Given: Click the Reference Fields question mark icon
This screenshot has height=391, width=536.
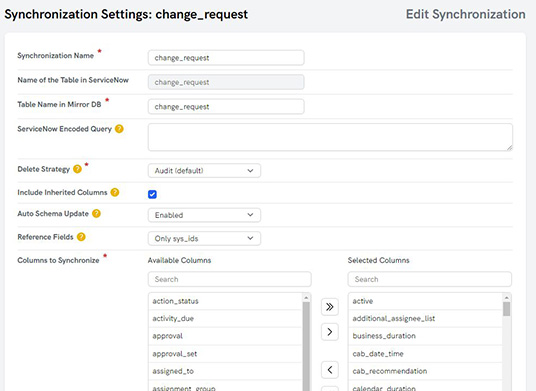Looking at the screenshot, I should coord(81,237).
